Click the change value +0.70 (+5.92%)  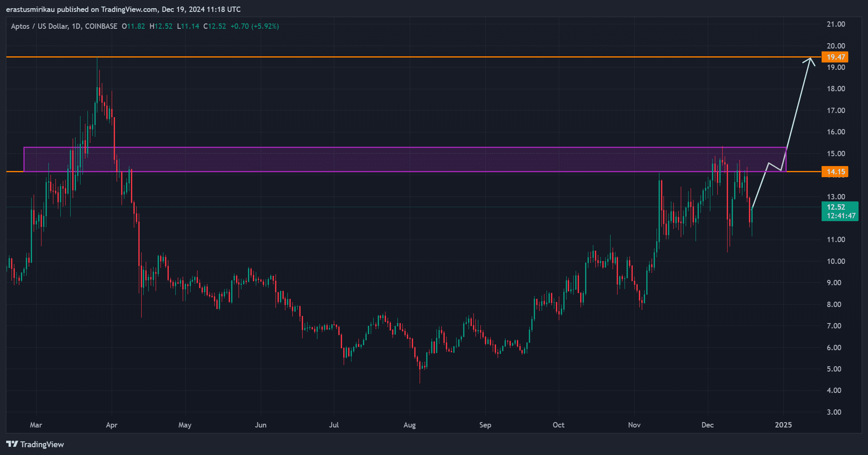click(255, 26)
